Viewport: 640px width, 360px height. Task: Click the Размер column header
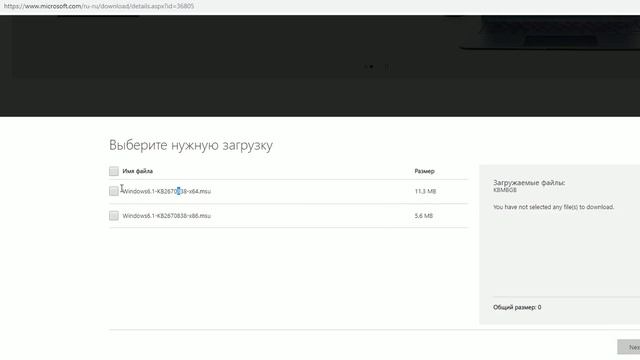coord(424,171)
